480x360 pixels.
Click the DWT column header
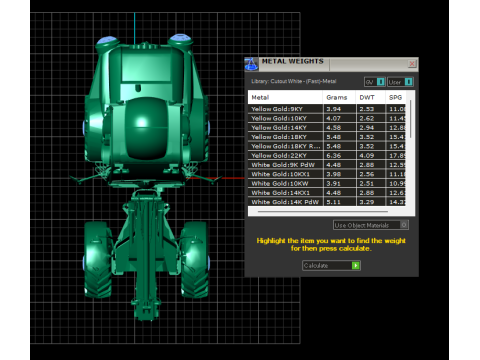(x=370, y=97)
